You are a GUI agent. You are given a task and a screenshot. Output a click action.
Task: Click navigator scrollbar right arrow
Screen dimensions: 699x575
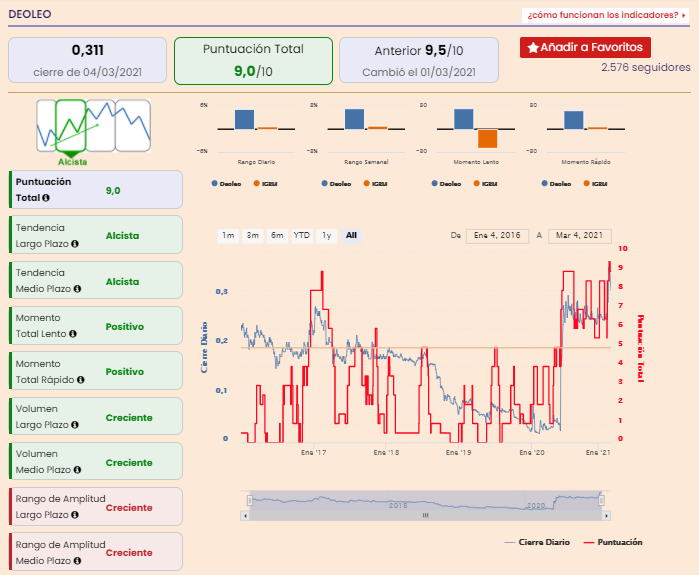[x=606, y=516]
